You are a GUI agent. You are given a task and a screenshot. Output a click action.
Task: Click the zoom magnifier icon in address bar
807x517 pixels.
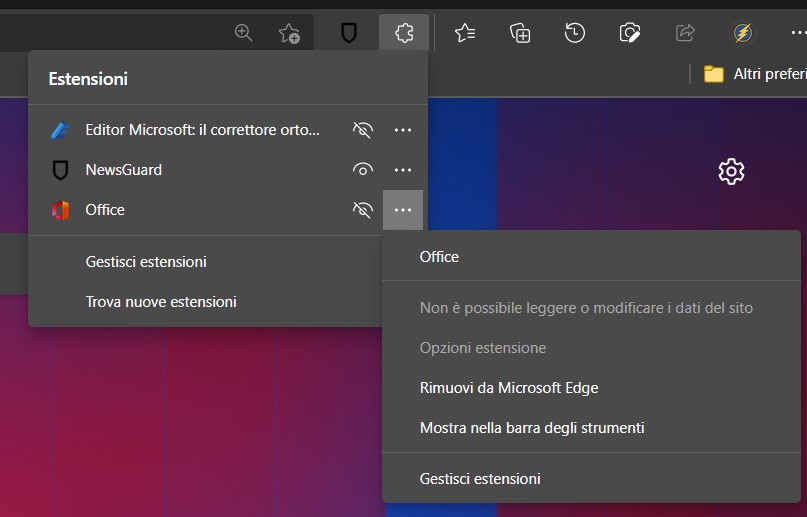243,33
